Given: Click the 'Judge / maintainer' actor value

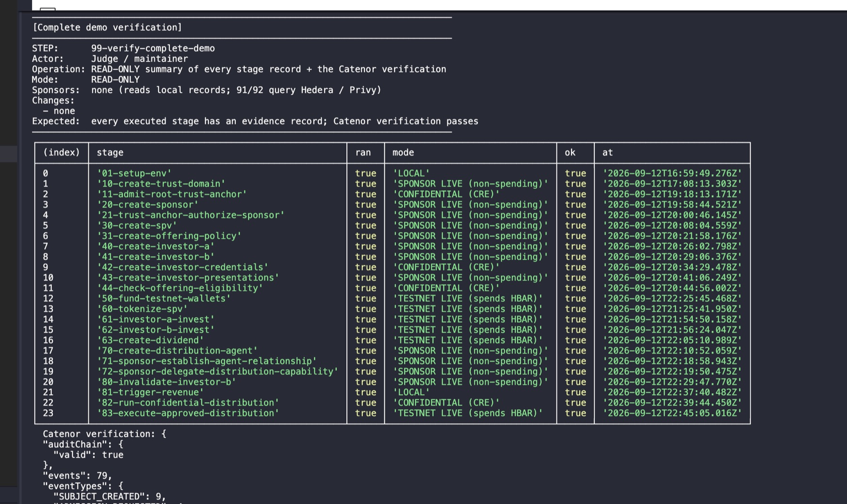Looking at the screenshot, I should pyautogui.click(x=139, y=58).
